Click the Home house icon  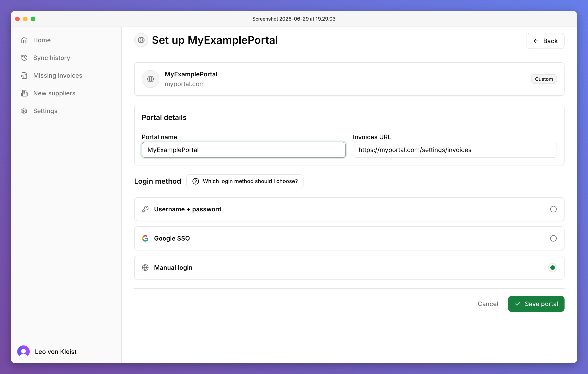click(24, 40)
